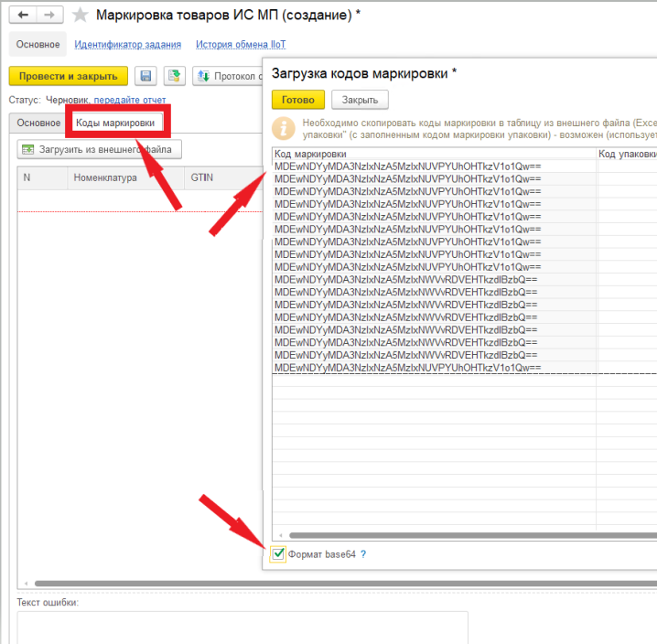Toggle the Формат base64 checkbox
This screenshot has width=657, height=644.
(278, 553)
